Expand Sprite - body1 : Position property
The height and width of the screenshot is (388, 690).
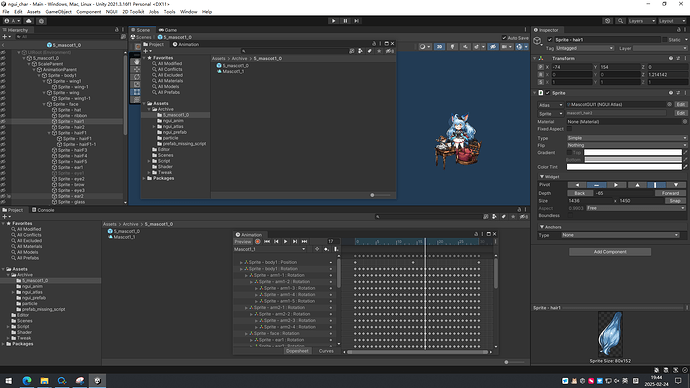241,262
